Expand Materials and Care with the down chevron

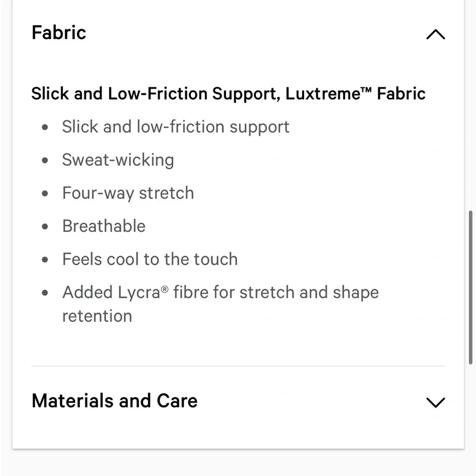tap(435, 402)
